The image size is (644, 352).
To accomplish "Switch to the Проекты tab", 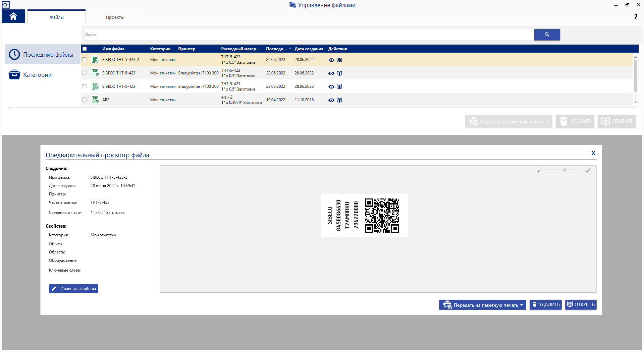I will tap(115, 17).
